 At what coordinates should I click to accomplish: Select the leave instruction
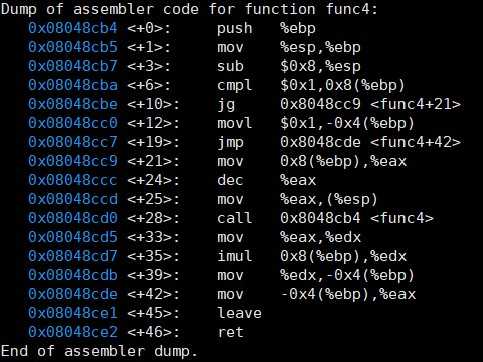(239, 313)
